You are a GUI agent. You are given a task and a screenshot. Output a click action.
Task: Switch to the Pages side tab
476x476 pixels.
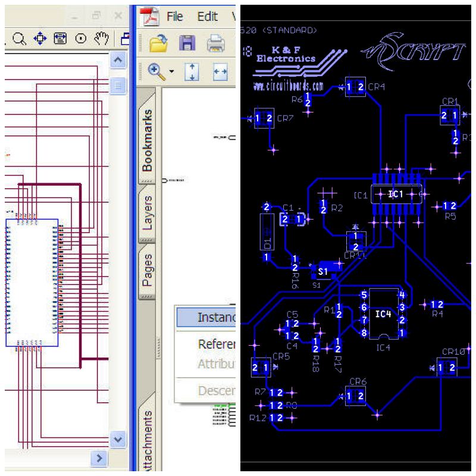coord(147,270)
